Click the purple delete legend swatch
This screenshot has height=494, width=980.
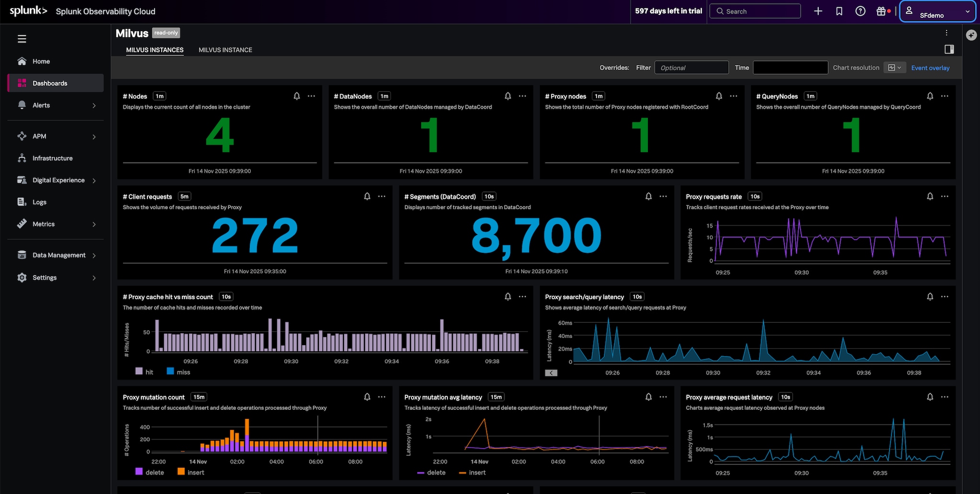(139, 472)
